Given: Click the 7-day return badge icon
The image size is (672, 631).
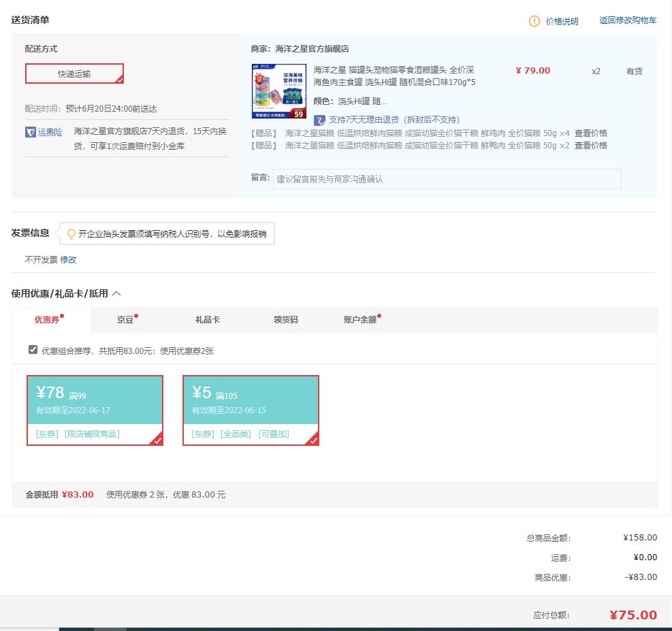Looking at the screenshot, I should click(319, 120).
